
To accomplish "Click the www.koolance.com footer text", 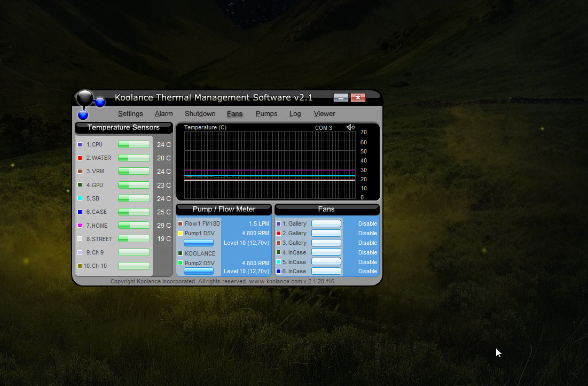I will click(x=275, y=281).
